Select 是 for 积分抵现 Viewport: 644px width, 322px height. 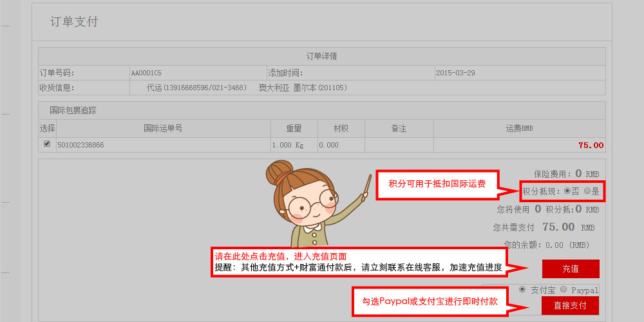tap(587, 191)
